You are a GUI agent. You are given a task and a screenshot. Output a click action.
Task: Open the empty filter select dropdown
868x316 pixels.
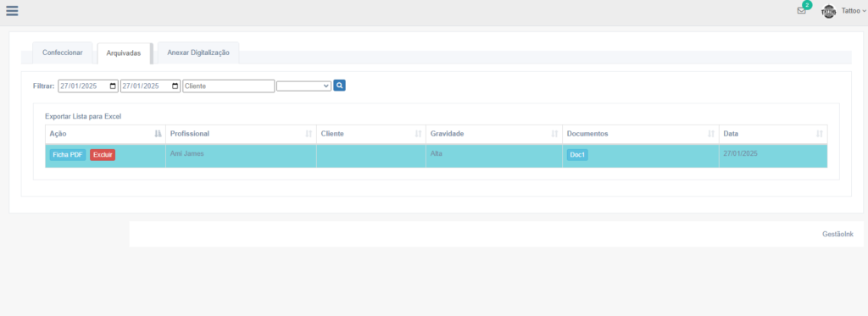[304, 86]
